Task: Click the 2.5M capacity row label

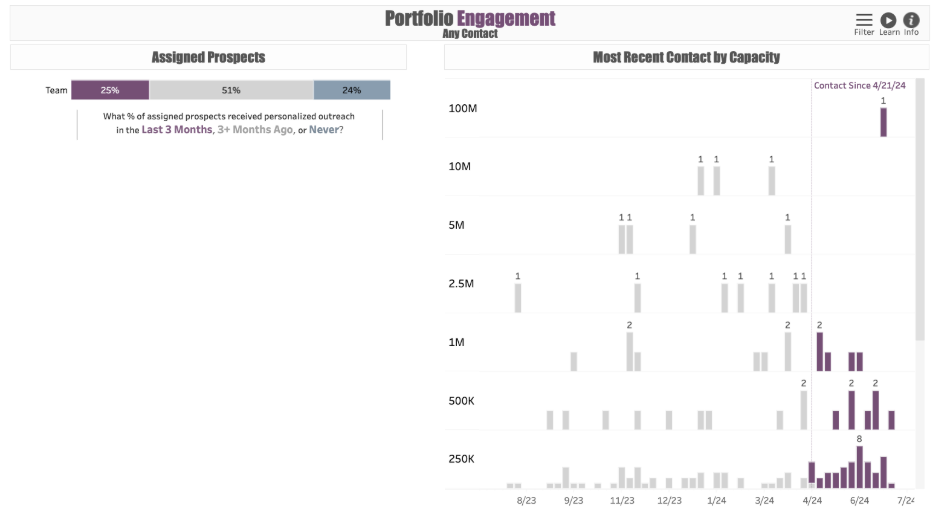Action: [x=461, y=283]
